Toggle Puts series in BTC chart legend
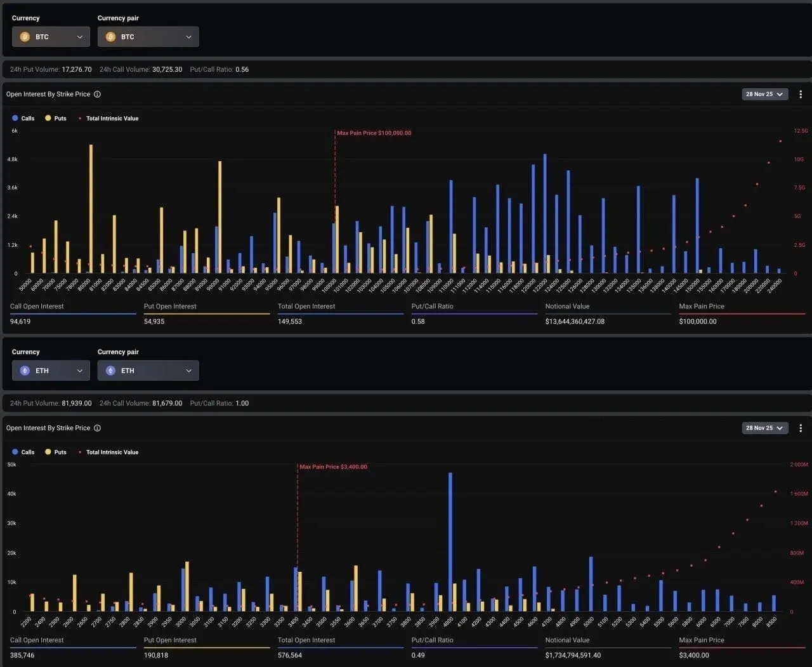 coord(56,118)
